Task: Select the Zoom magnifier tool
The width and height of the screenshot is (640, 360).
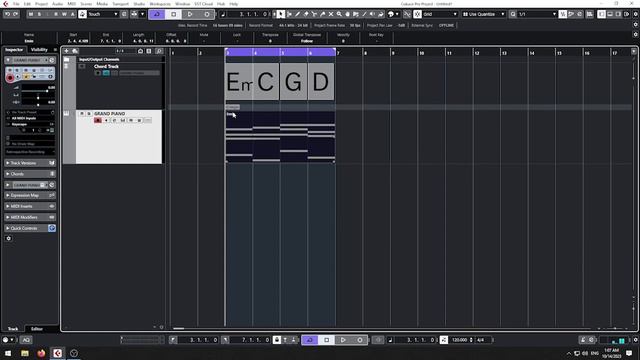Action: click(339, 14)
